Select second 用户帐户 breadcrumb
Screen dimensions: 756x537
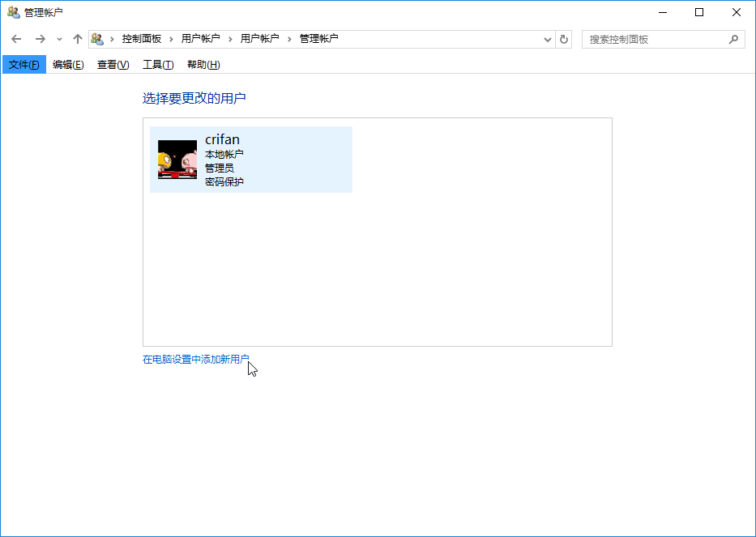click(260, 39)
